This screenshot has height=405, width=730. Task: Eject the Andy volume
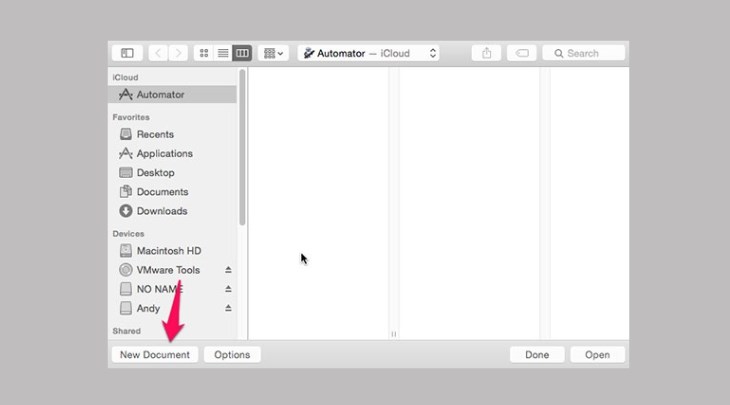[228, 308]
